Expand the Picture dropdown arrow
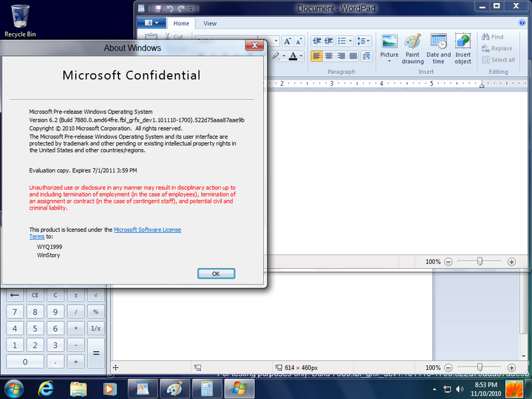Screen dimensions: 532x399 [389, 61]
